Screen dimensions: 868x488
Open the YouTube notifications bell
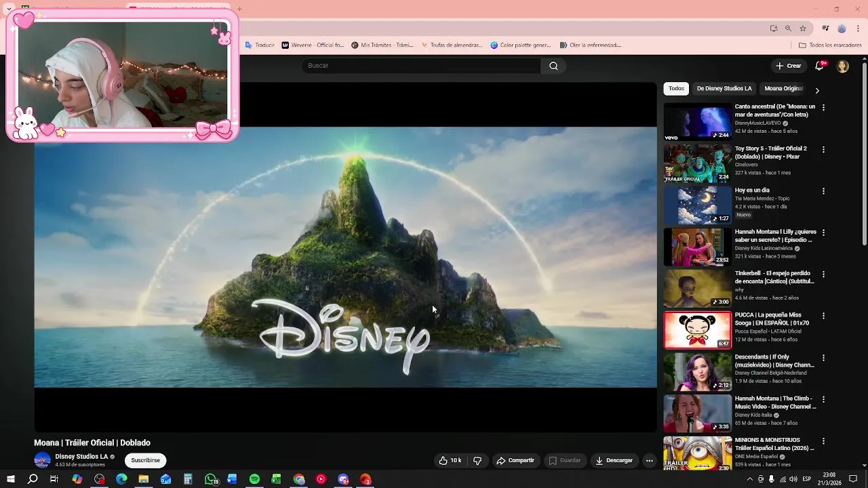click(820, 66)
